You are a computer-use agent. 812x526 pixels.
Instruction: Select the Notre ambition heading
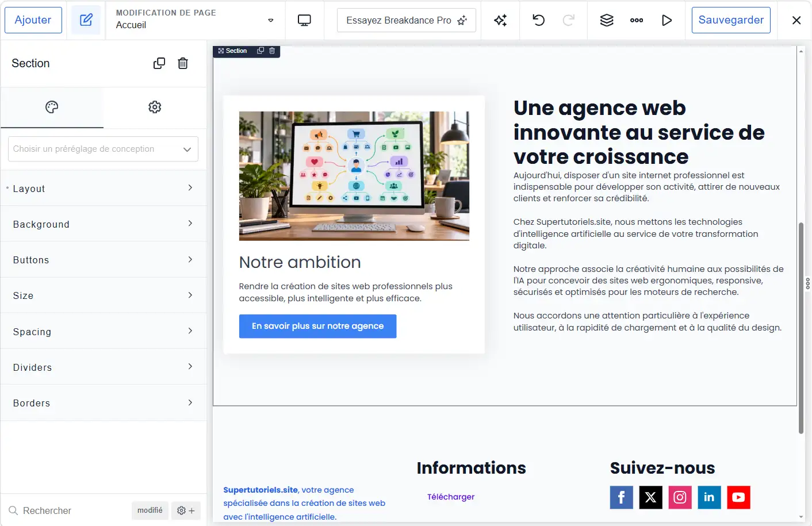pyautogui.click(x=300, y=262)
